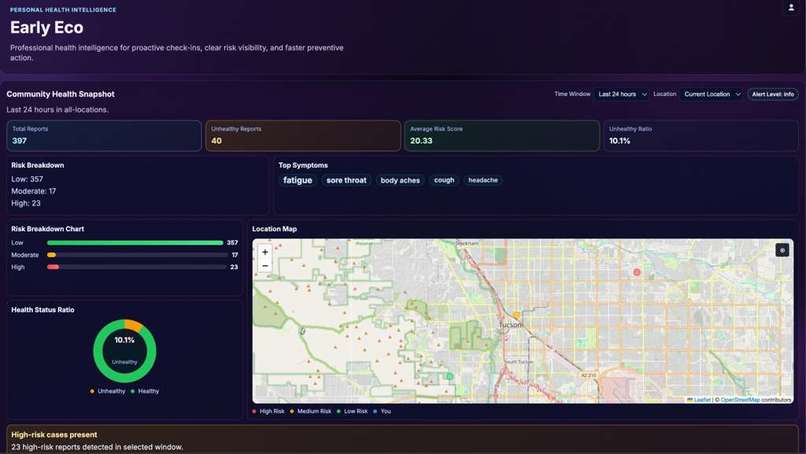Viewport: 806px width, 454px height.
Task: Click the Average Risk Score card
Action: pyautogui.click(x=502, y=136)
